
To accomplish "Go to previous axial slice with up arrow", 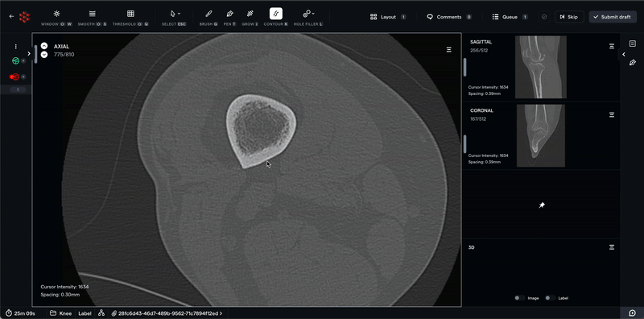I will point(44,46).
